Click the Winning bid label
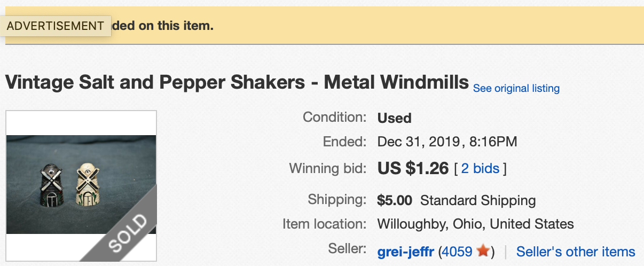This screenshot has height=266, width=644. (327, 169)
